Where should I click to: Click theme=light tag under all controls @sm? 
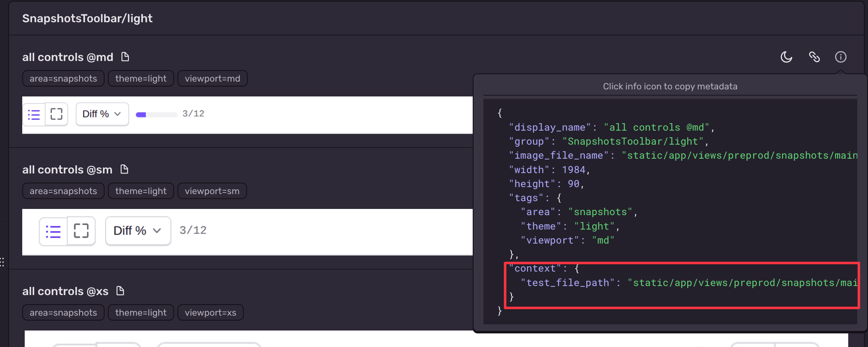pyautogui.click(x=141, y=191)
